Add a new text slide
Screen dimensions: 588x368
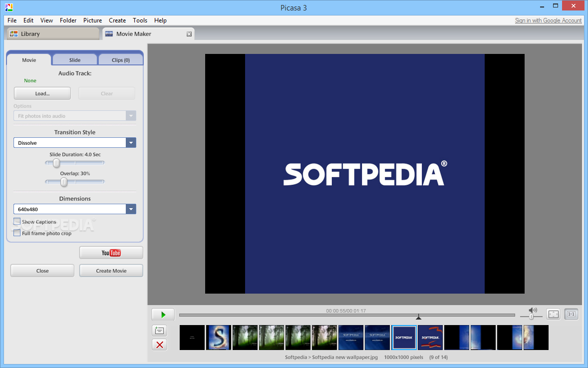pos(159,331)
